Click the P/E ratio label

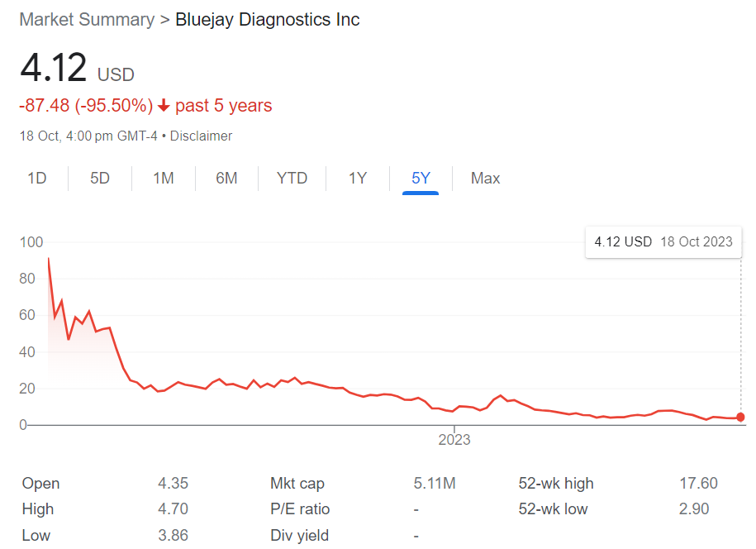[x=300, y=509]
